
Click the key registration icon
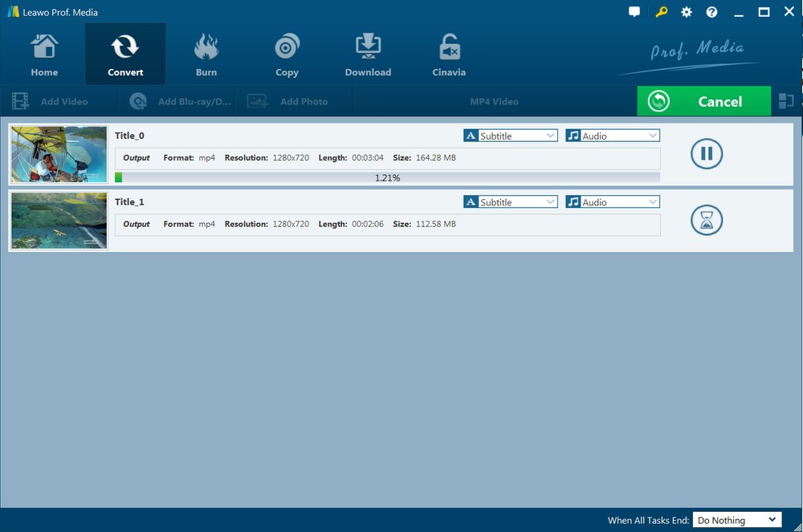661,12
